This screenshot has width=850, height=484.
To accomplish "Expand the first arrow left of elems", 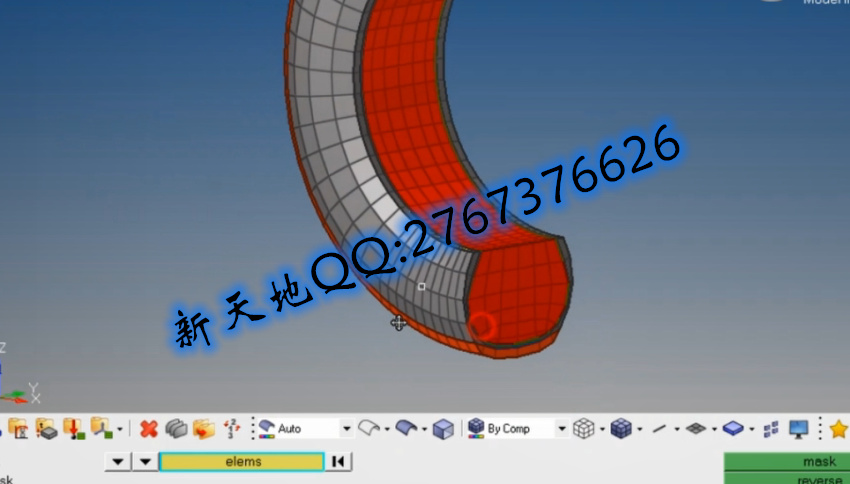I will tap(119, 462).
